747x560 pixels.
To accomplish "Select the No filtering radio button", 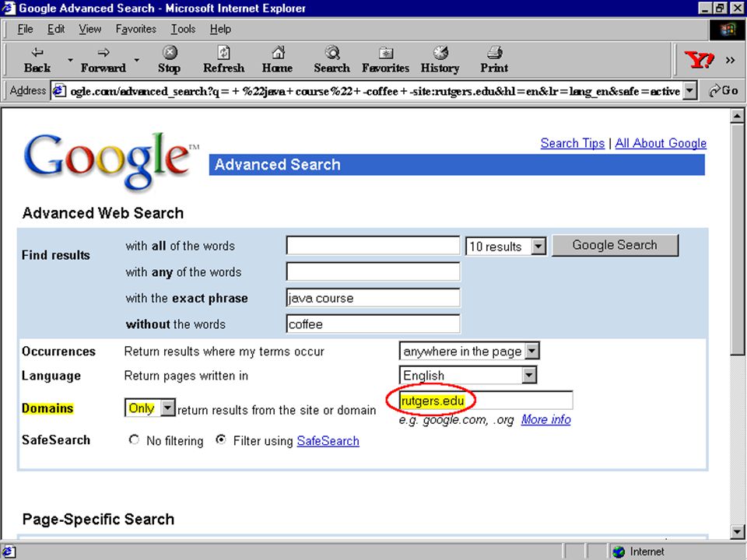I will coord(134,440).
